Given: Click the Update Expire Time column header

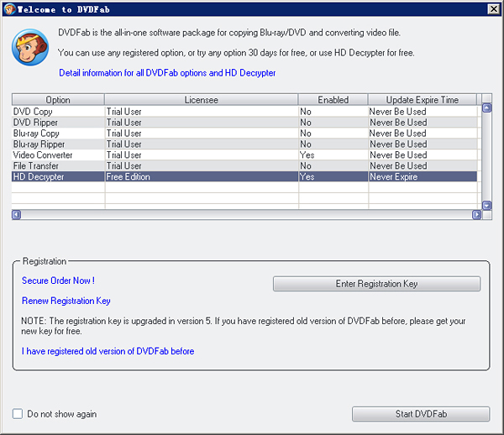Looking at the screenshot, I should tap(423, 100).
